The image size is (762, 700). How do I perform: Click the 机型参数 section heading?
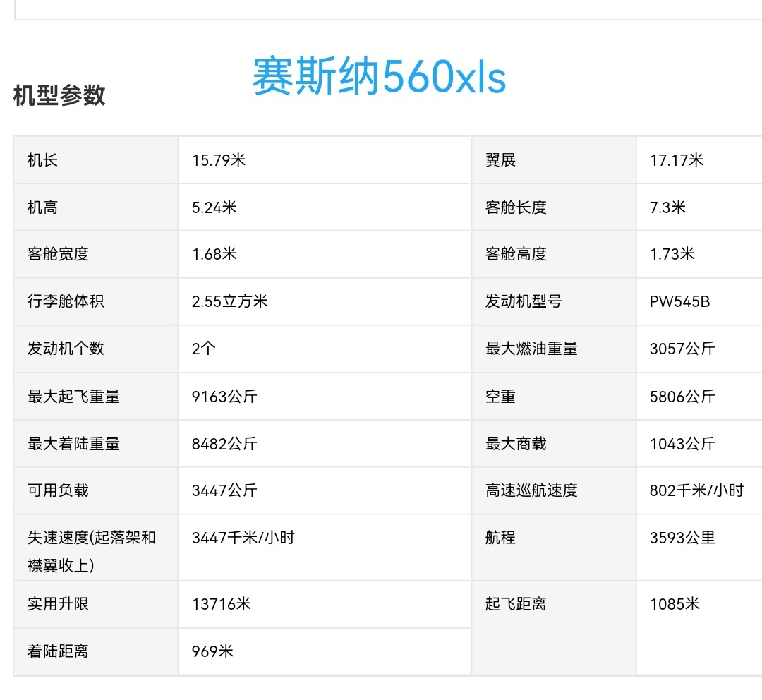click(59, 95)
